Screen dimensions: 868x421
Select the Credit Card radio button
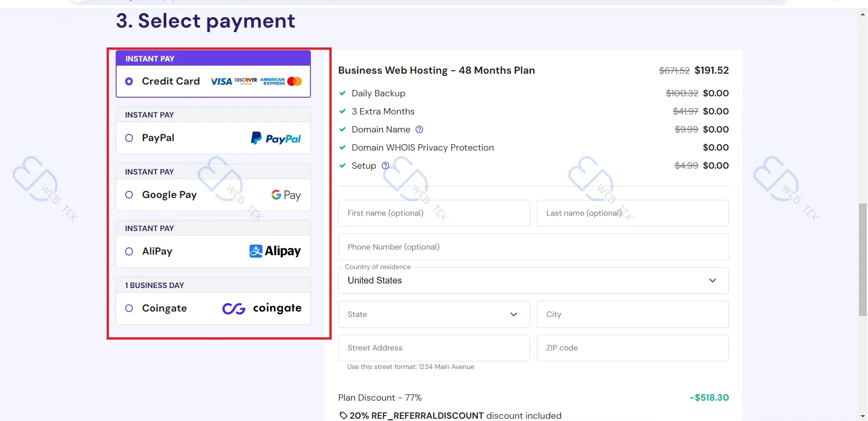coord(129,81)
